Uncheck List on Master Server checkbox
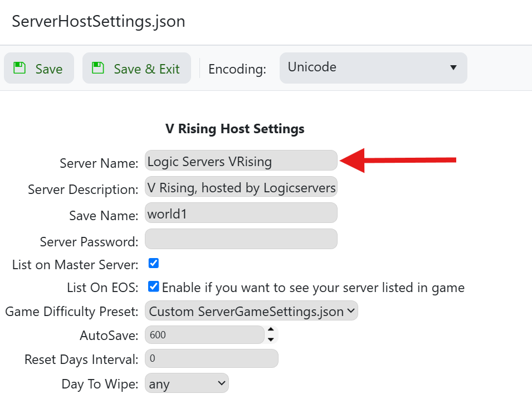The width and height of the screenshot is (532, 413). 154,263
